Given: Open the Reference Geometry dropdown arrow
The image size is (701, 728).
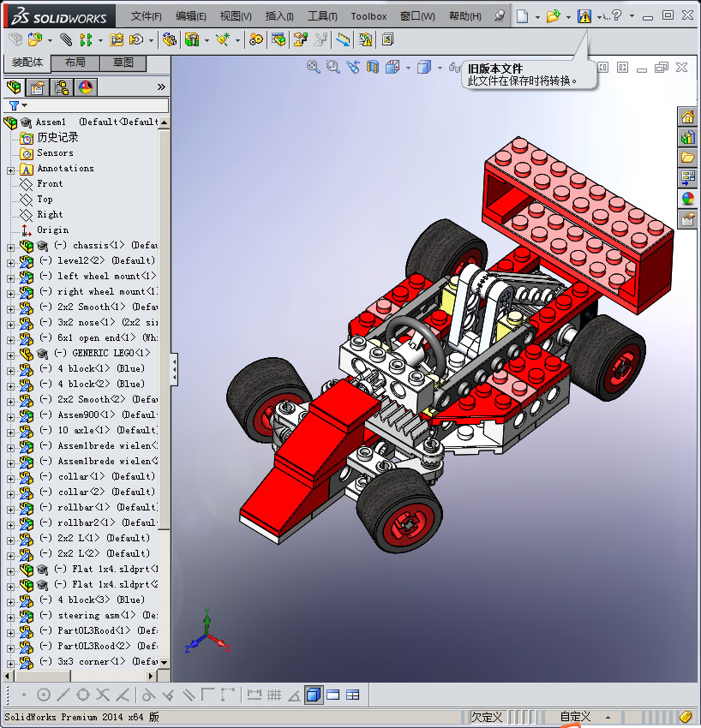Looking at the screenshot, I should [237, 40].
